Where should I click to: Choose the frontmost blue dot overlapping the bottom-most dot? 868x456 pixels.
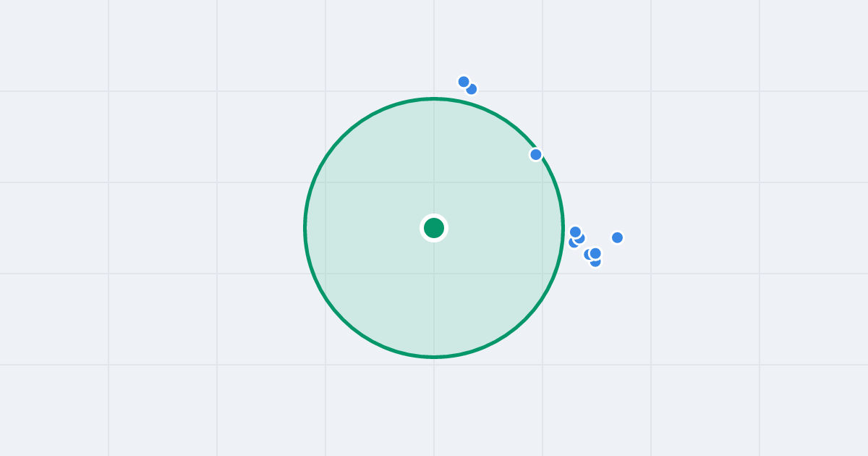click(x=595, y=253)
